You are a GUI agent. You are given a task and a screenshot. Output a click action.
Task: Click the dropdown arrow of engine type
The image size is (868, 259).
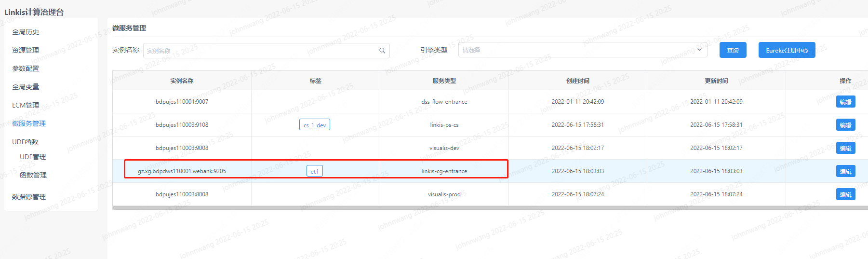[x=699, y=50]
